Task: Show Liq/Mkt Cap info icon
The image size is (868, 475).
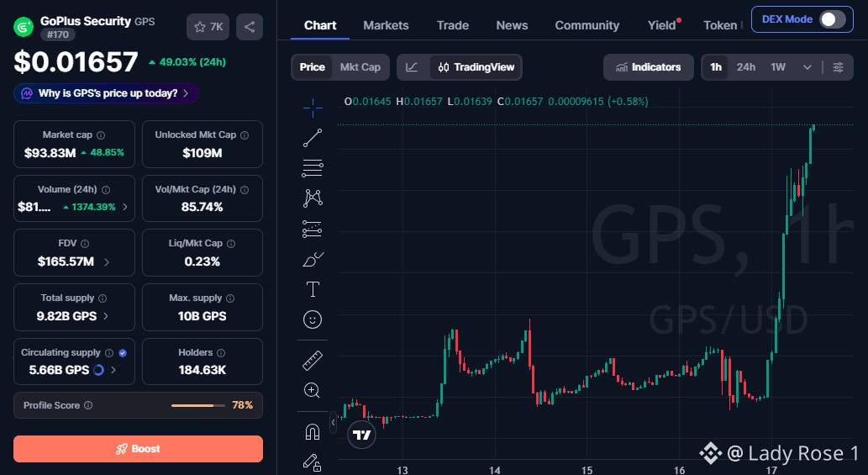Action: click(x=231, y=244)
